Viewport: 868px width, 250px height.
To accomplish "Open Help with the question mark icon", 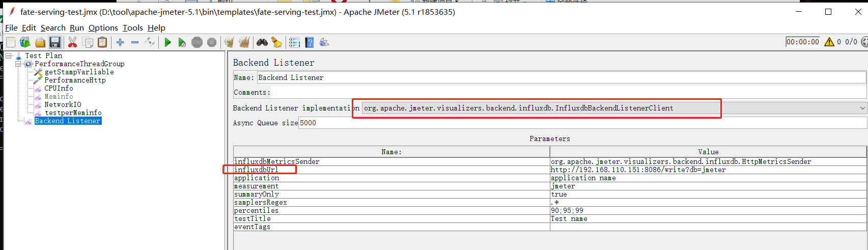I will [x=310, y=42].
